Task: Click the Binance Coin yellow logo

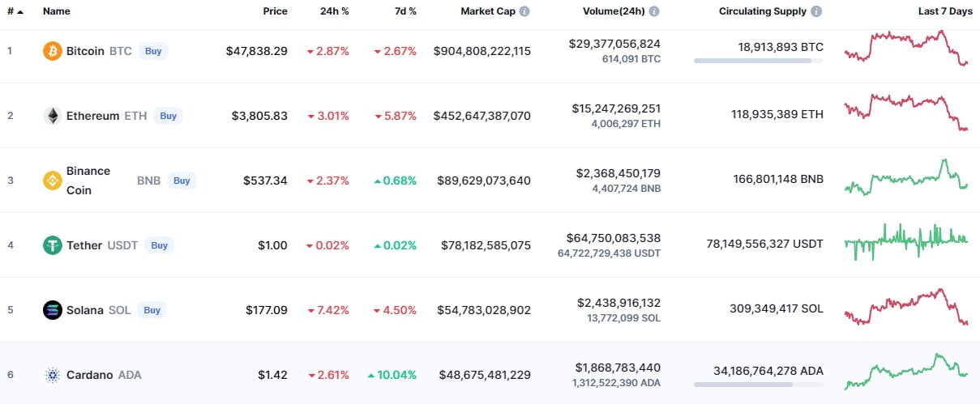Action: click(53, 181)
